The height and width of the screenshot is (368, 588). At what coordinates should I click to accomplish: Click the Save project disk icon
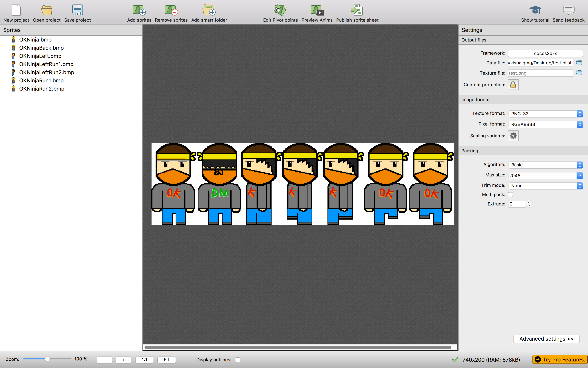click(78, 10)
